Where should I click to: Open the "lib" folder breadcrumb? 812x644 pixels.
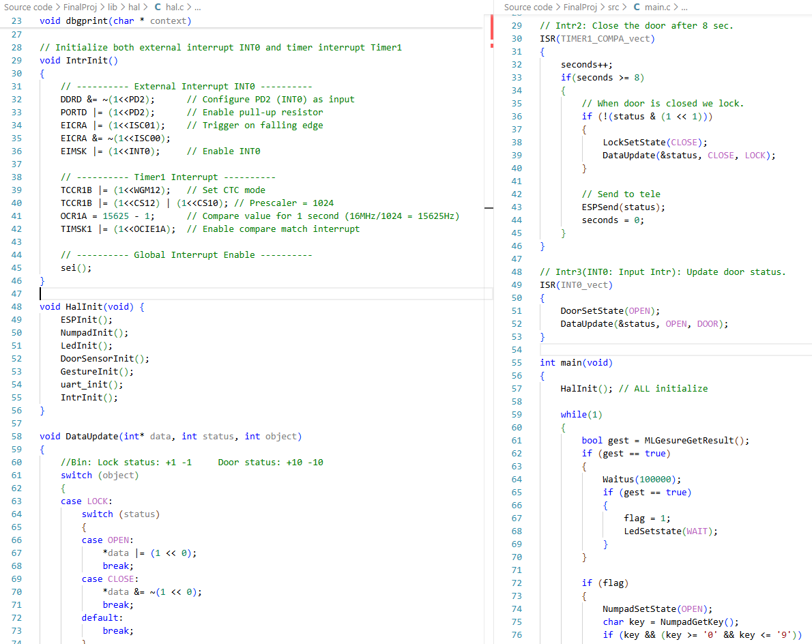click(x=114, y=7)
